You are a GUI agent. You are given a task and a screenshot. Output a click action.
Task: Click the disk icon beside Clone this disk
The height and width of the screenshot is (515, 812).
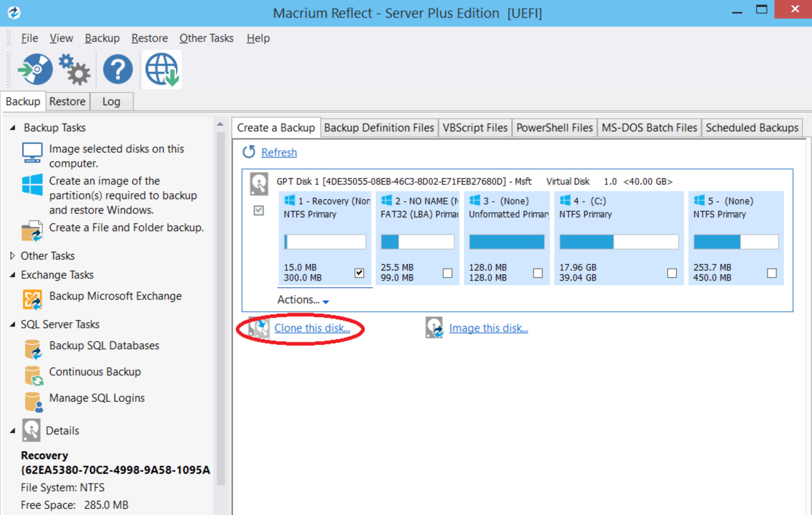click(259, 327)
